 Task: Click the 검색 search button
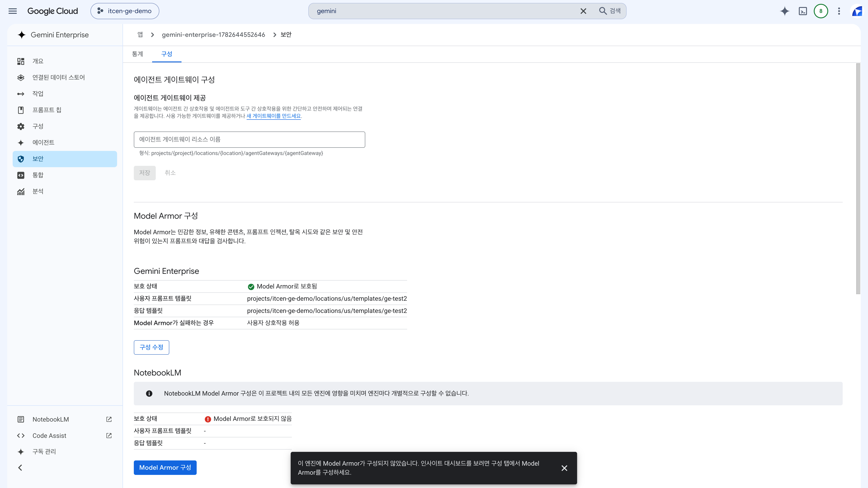(x=610, y=11)
